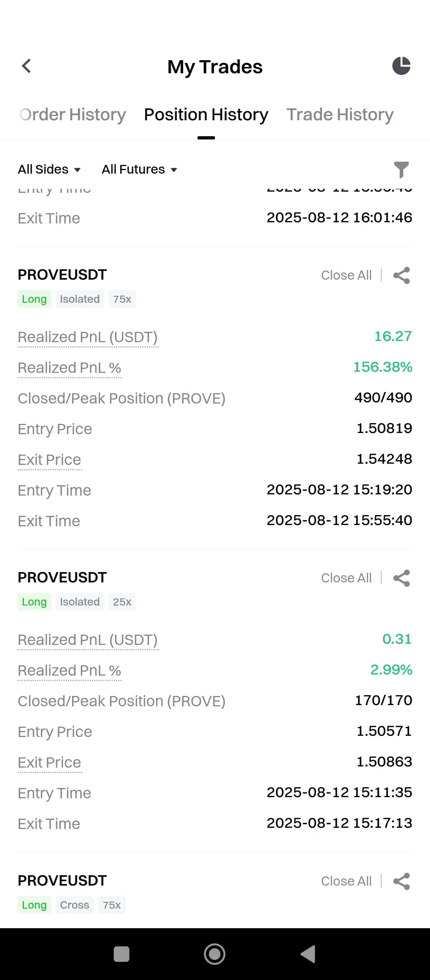Image resolution: width=430 pixels, height=980 pixels.
Task: Tap Android home circle button
Action: (215, 954)
